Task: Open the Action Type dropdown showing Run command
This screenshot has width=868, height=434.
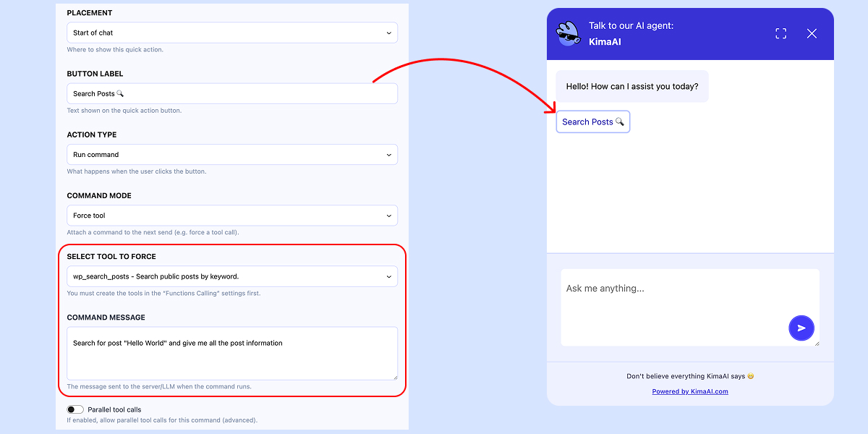Action: click(231, 155)
